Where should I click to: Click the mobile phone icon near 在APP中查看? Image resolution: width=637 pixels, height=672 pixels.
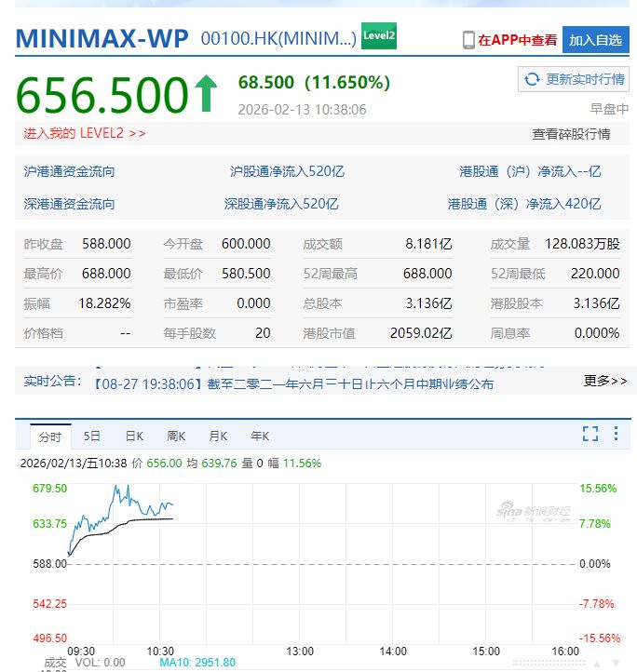pyautogui.click(x=468, y=40)
